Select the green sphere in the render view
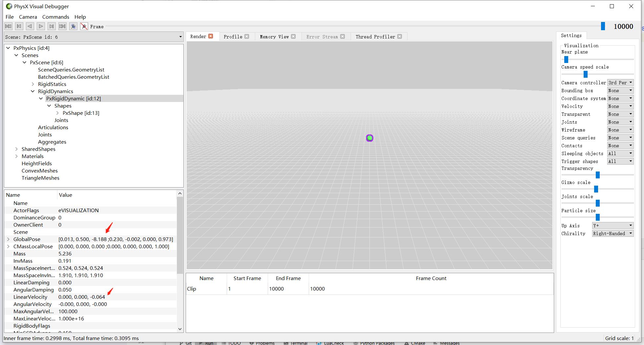644x345 pixels. coord(370,138)
